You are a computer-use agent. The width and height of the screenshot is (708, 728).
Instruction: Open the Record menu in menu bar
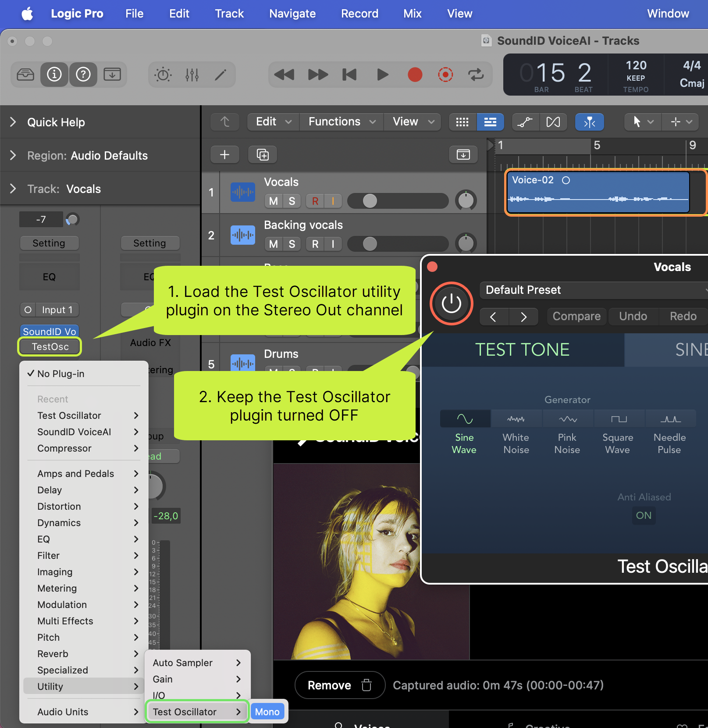tap(359, 14)
